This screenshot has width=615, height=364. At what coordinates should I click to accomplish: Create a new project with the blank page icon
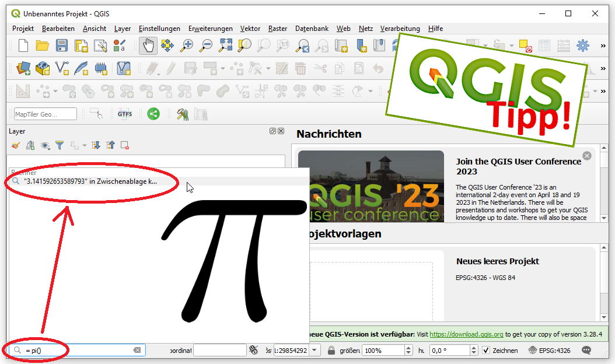pos(23,45)
